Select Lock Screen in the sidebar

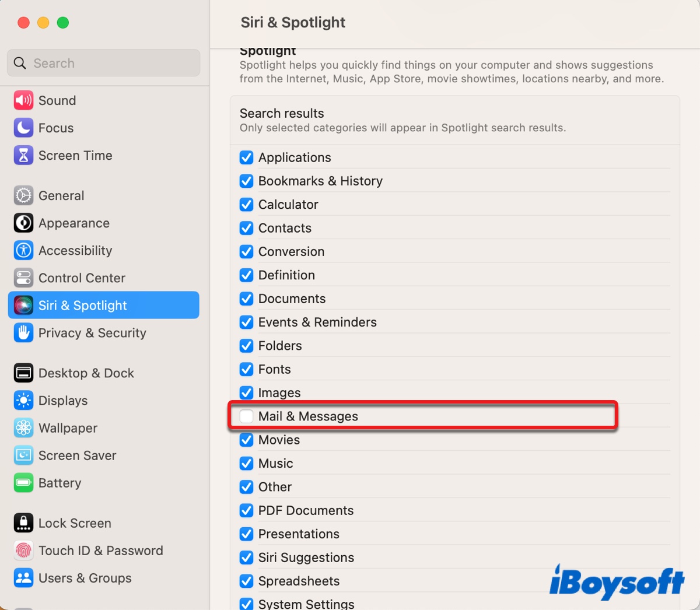click(x=75, y=523)
